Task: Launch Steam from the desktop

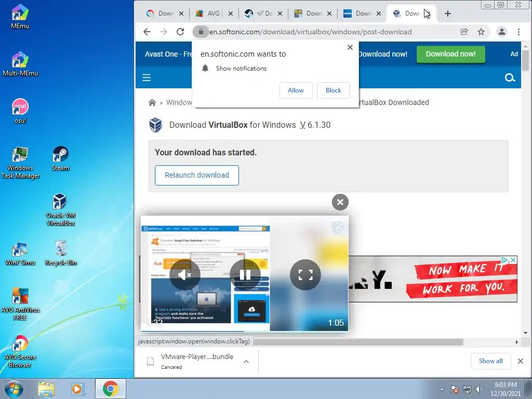Action: tap(60, 159)
